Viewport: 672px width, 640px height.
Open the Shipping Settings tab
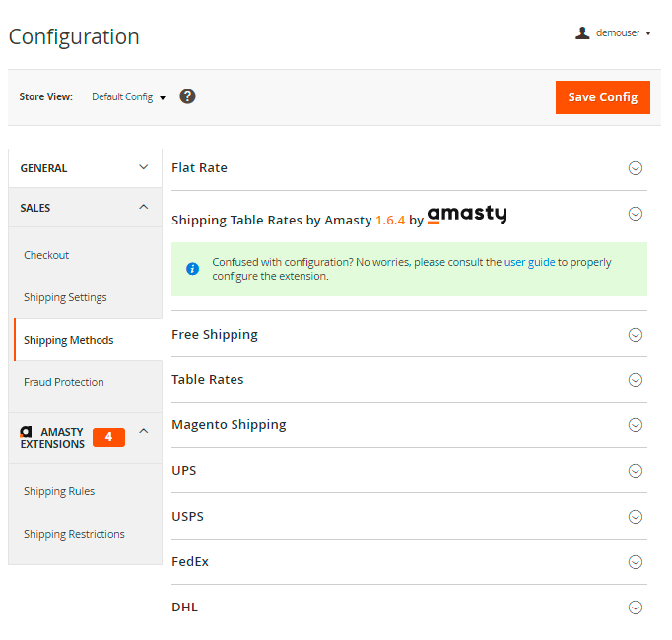click(65, 297)
